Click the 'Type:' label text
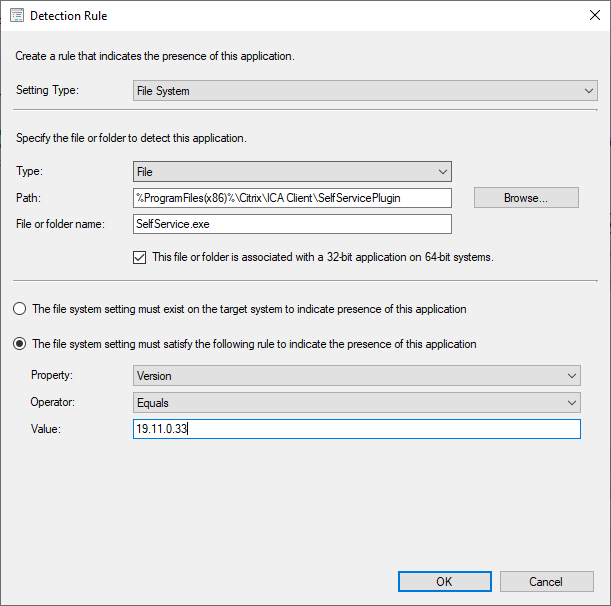 pos(29,171)
